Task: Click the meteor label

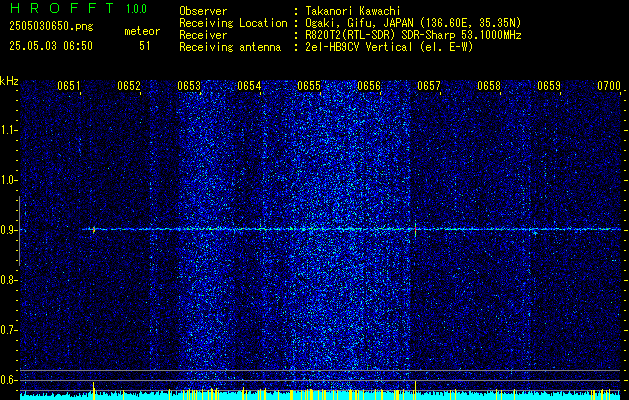Action: [142, 31]
